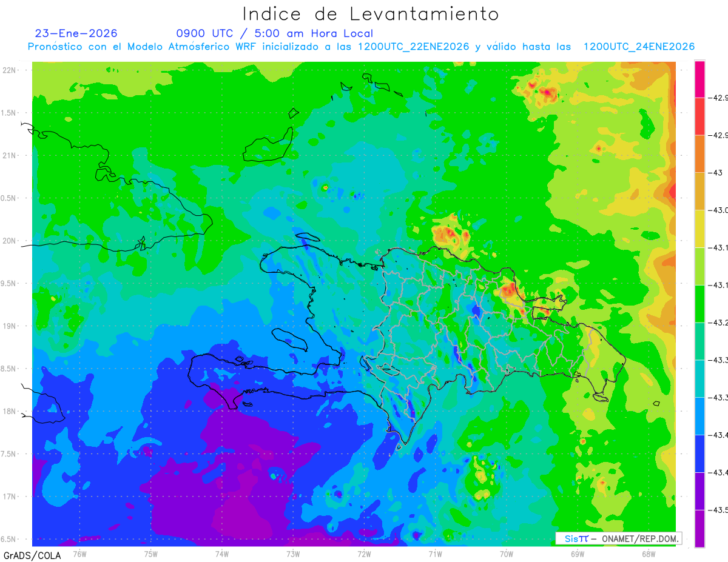728x562 pixels.
Task: Pick the bright yellow color bar swatch
Action: tap(699, 229)
